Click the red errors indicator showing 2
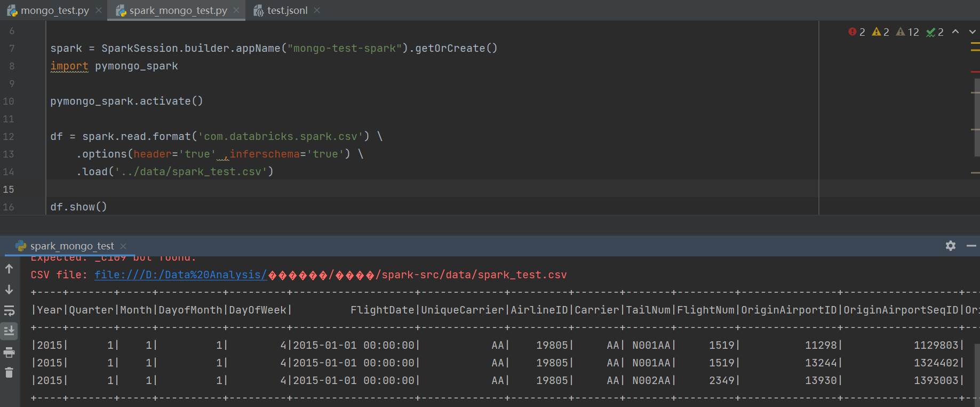 [857, 32]
